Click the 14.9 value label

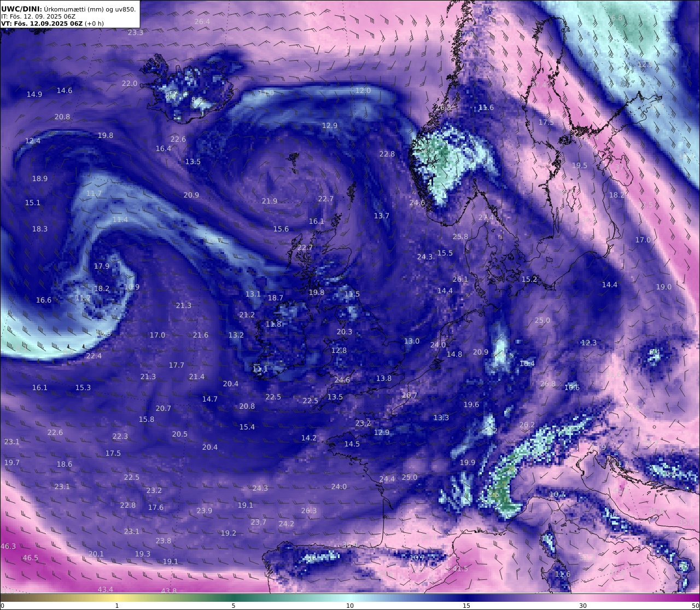coord(34,94)
